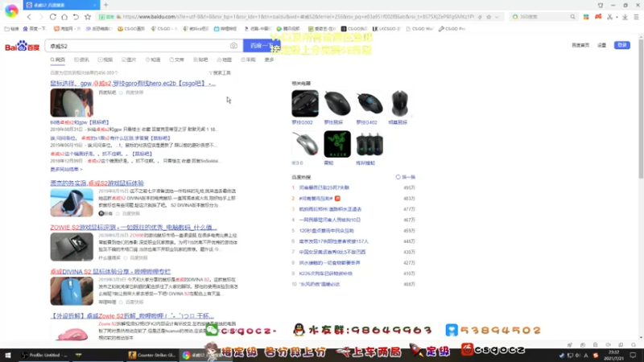The height and width of the screenshot is (362, 644).
Task: Click the notification center icon in system tray
Action: click(x=633, y=355)
